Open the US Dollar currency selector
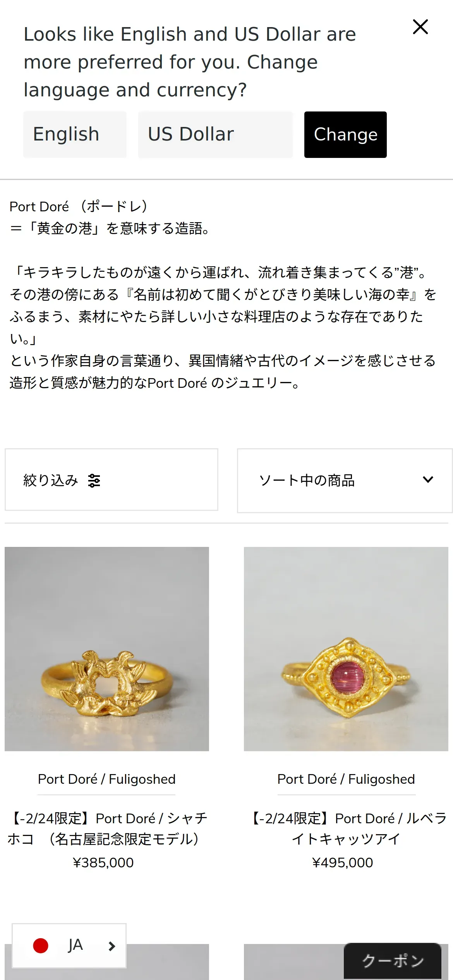Image resolution: width=453 pixels, height=980 pixels. point(215,134)
